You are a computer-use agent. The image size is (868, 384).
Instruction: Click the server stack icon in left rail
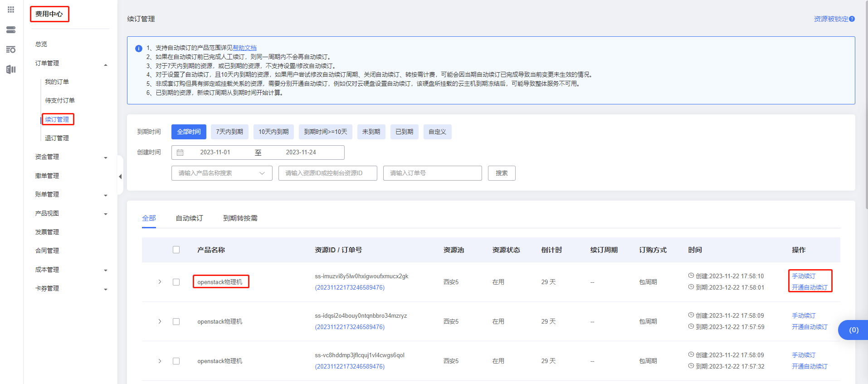pos(11,30)
